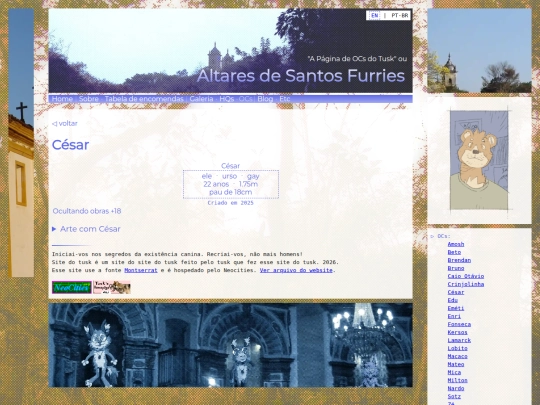
Task: Click the pau de 18cm info text
Action: point(230,192)
